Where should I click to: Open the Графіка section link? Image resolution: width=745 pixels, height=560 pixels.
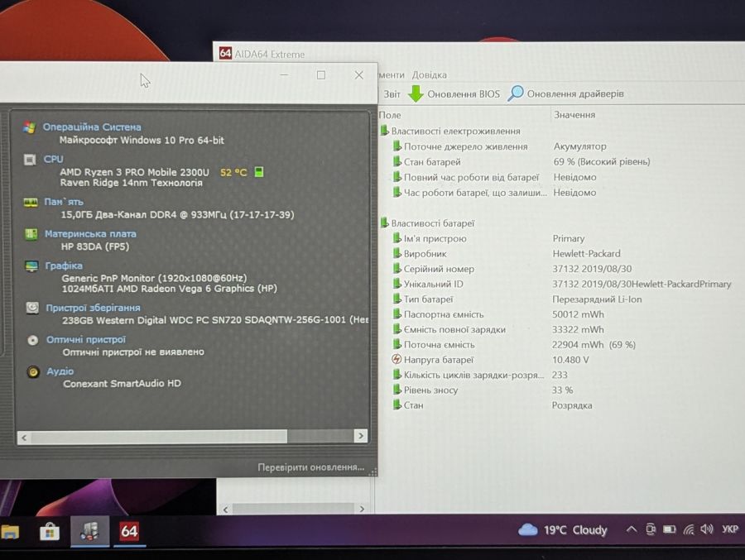64,266
